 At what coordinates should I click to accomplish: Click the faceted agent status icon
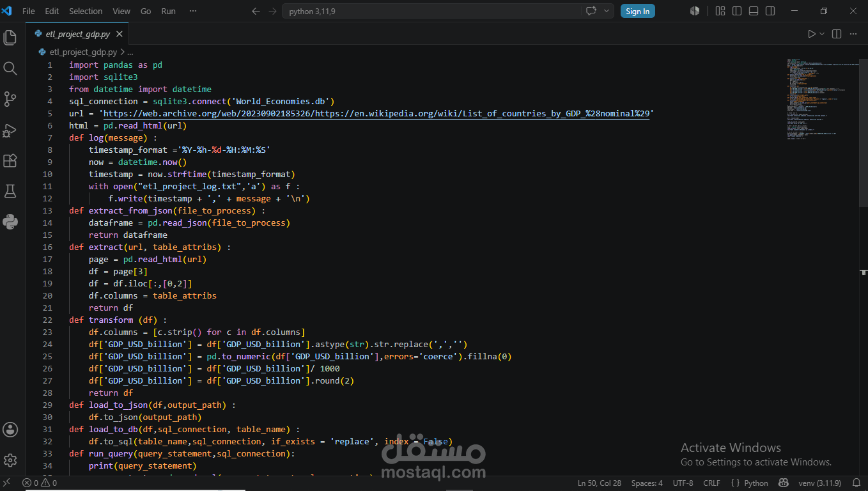[x=695, y=11]
